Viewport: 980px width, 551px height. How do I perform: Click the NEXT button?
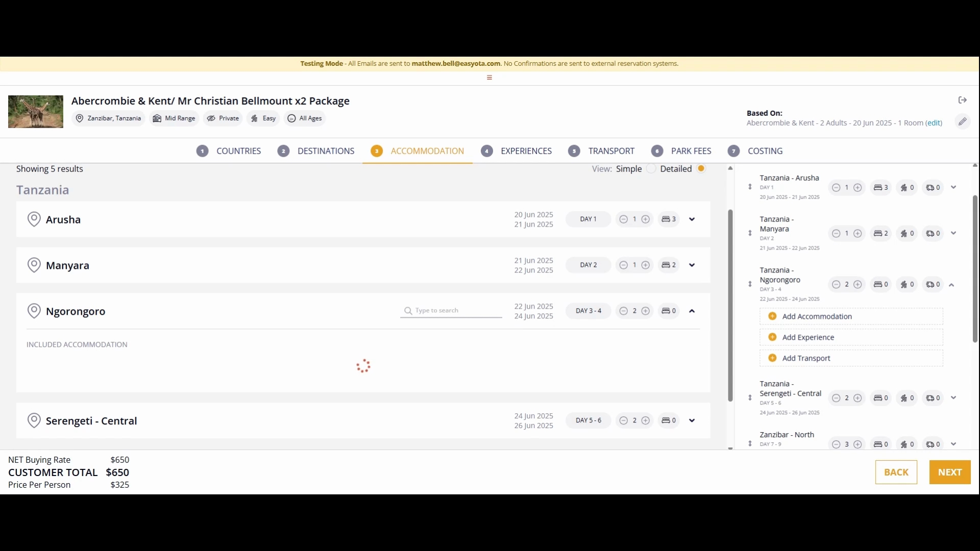coord(950,472)
